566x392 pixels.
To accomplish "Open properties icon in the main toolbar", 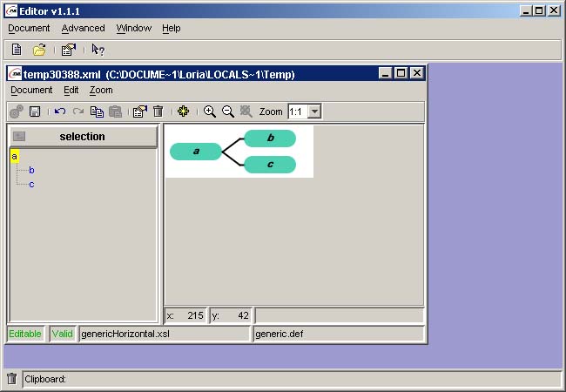I will [69, 50].
